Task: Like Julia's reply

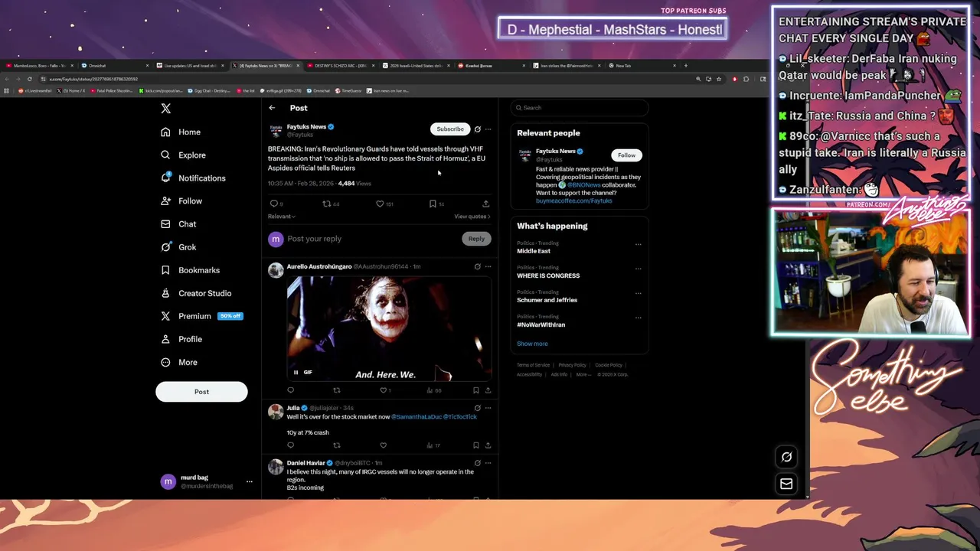Action: (x=384, y=445)
